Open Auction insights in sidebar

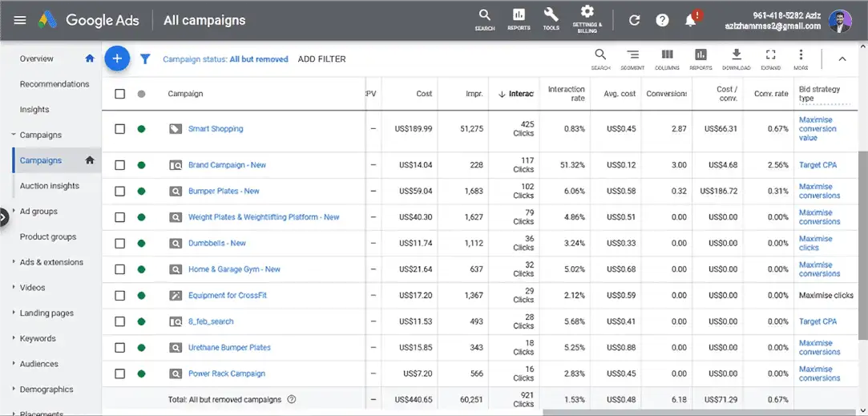coord(50,186)
